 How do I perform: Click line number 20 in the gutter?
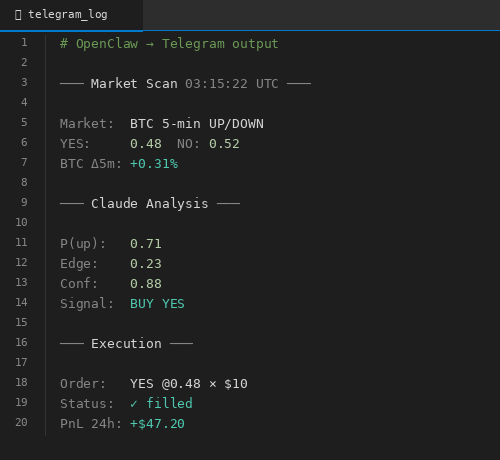tap(21, 422)
